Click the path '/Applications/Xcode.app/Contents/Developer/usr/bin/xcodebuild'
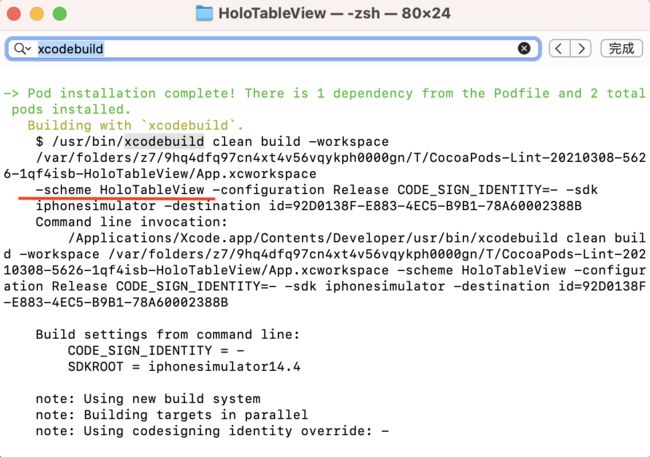 [313, 238]
